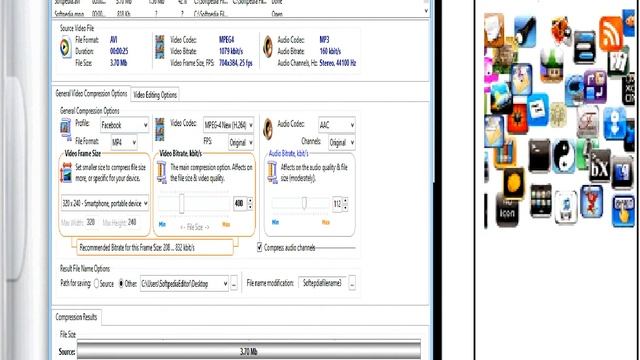This screenshot has height=360, width=640.
Task: Click the film icon beside source Video Codec MPEG4
Action: point(160,47)
